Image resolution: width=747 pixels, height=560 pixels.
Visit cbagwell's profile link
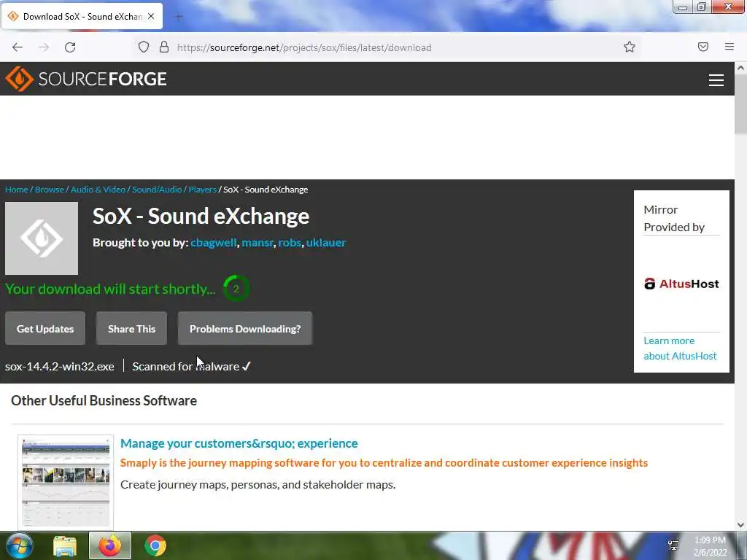pyautogui.click(x=214, y=242)
